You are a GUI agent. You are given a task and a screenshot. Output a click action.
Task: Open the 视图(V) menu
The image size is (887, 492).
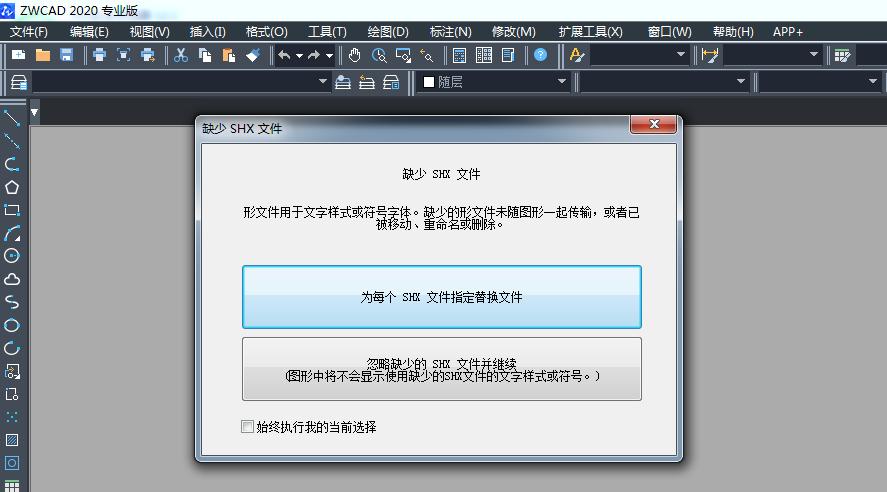[149, 32]
